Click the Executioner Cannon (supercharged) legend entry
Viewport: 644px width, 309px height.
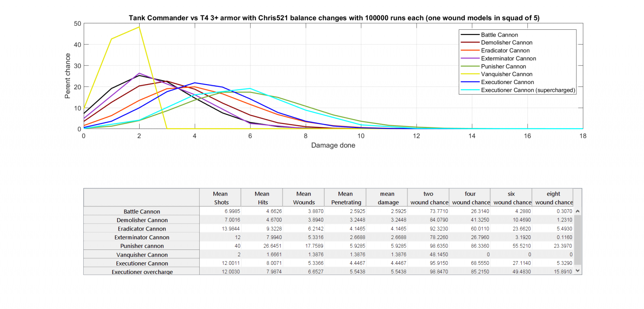pos(528,90)
